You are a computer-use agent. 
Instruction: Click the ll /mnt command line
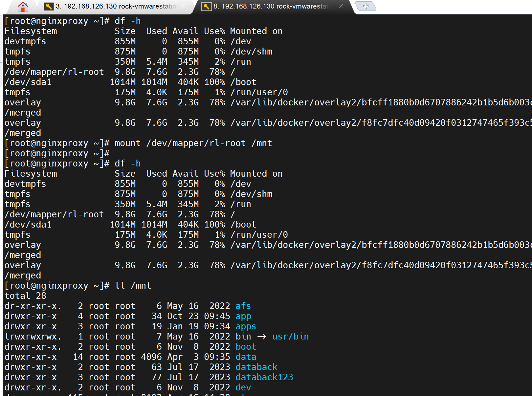coord(133,286)
